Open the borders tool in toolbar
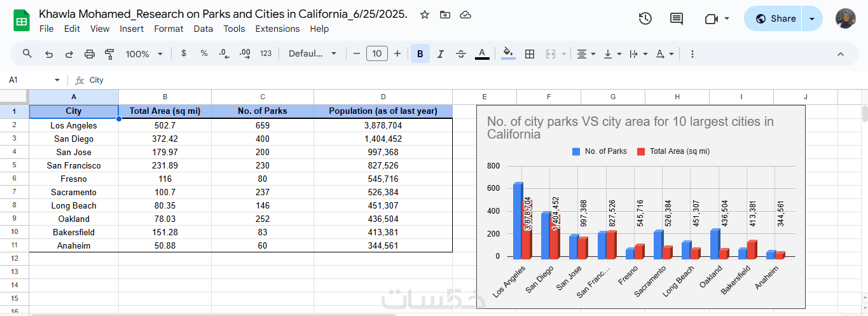868x316 pixels. [529, 54]
